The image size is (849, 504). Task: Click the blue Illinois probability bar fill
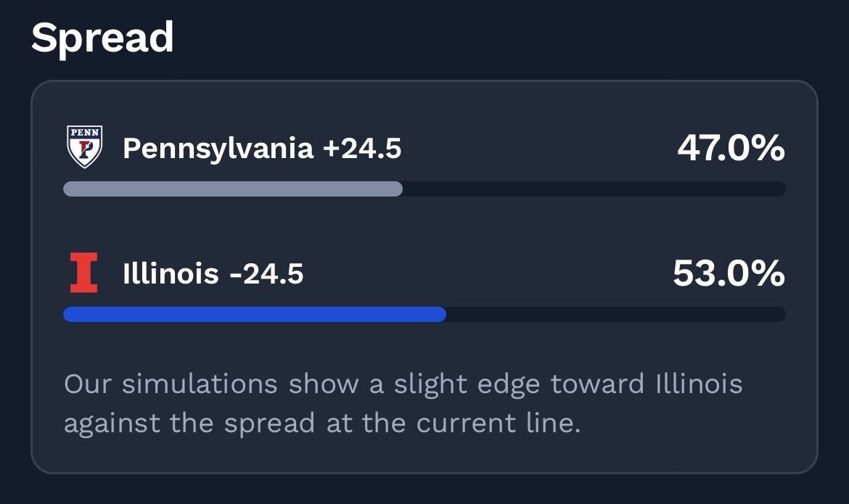click(254, 314)
